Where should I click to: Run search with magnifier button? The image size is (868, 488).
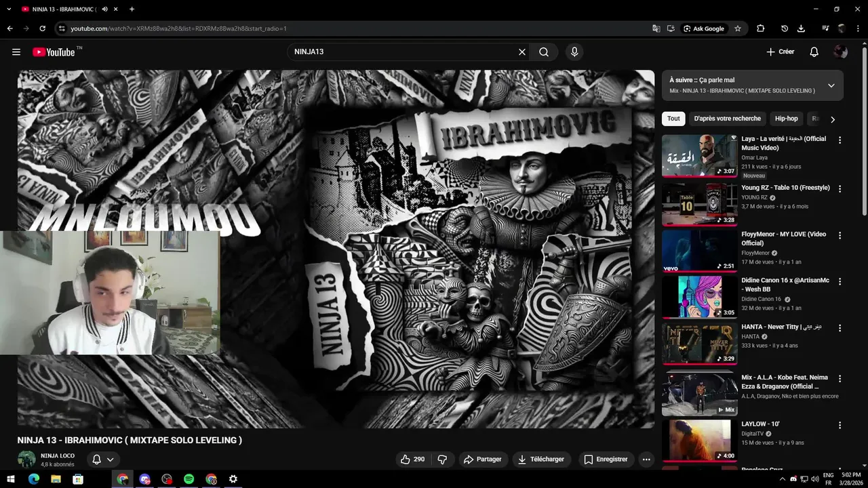point(544,52)
